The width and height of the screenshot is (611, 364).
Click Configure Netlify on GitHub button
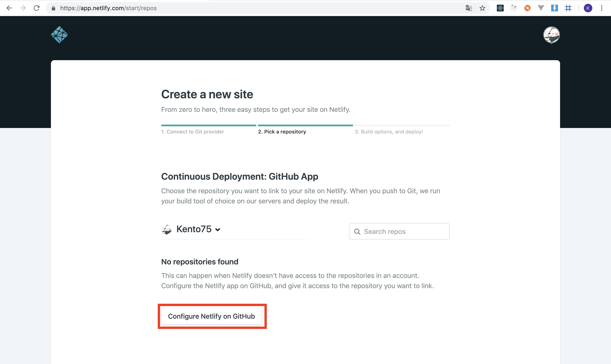pyautogui.click(x=212, y=316)
